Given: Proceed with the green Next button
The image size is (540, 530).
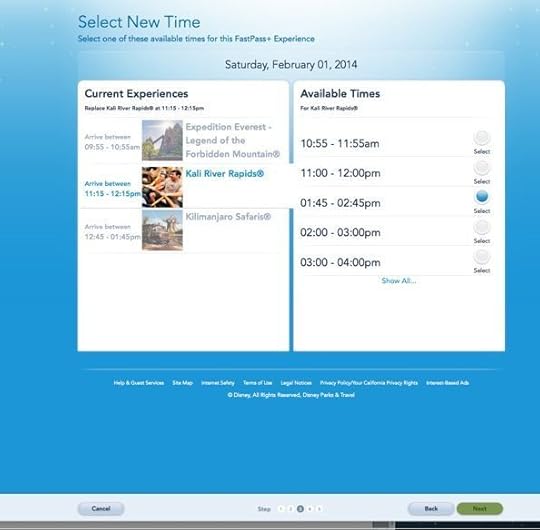Looking at the screenshot, I should pos(479,509).
